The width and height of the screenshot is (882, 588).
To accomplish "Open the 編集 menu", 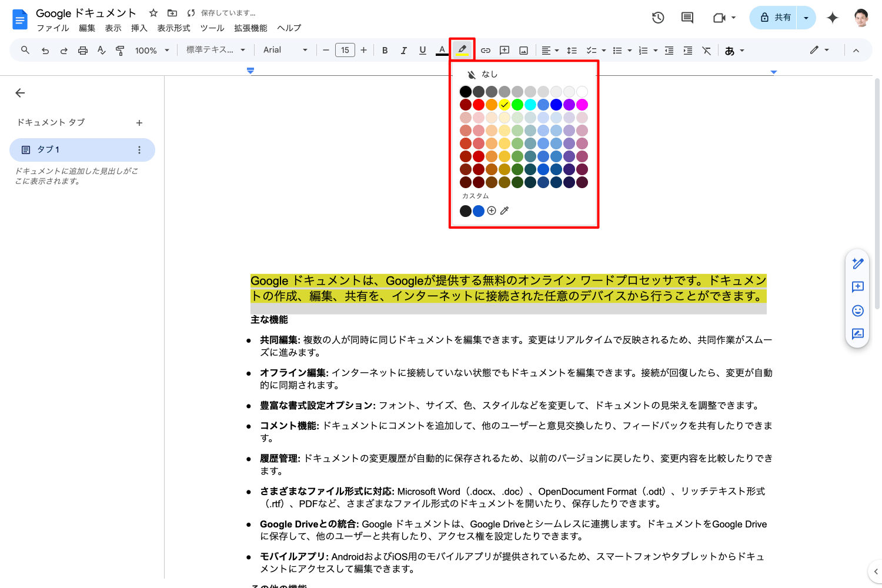I will [87, 28].
